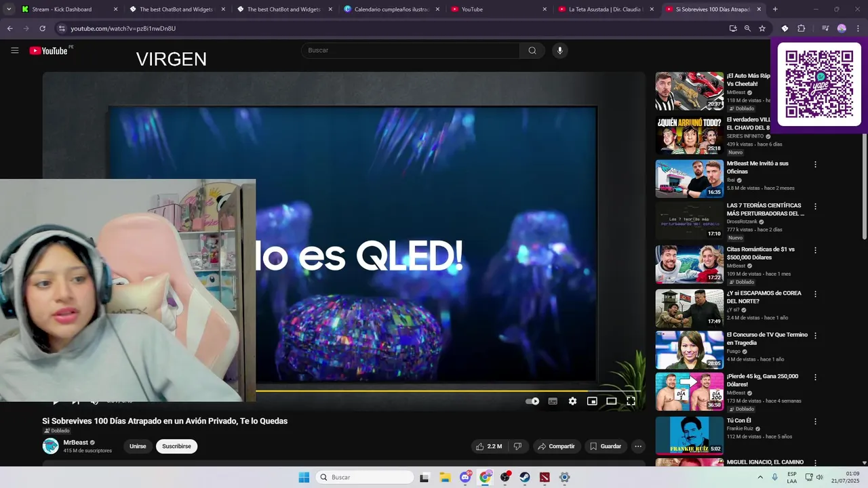Enable theater mode view
The width and height of the screenshot is (868, 488).
(x=611, y=401)
